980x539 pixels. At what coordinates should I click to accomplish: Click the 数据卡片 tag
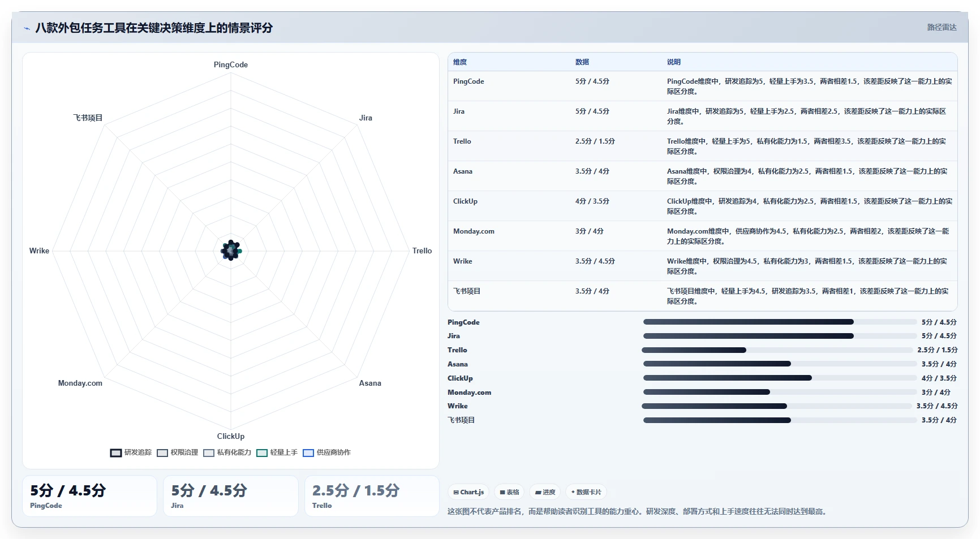[586, 492]
